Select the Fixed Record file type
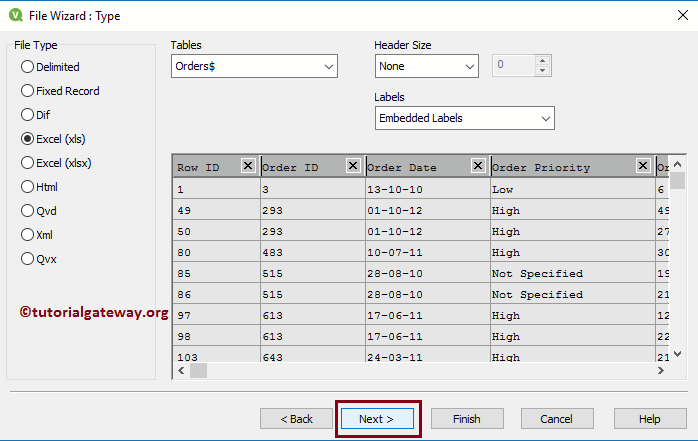The width and height of the screenshot is (698, 441). pyautogui.click(x=60, y=91)
